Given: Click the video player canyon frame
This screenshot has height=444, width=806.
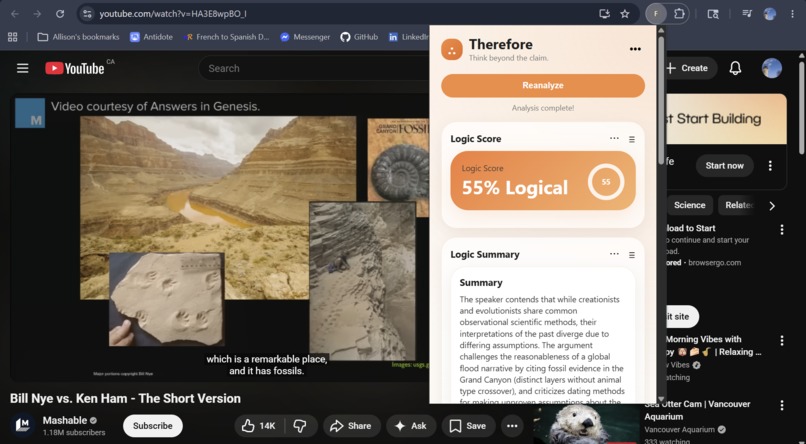Looking at the screenshot, I should point(218,207).
